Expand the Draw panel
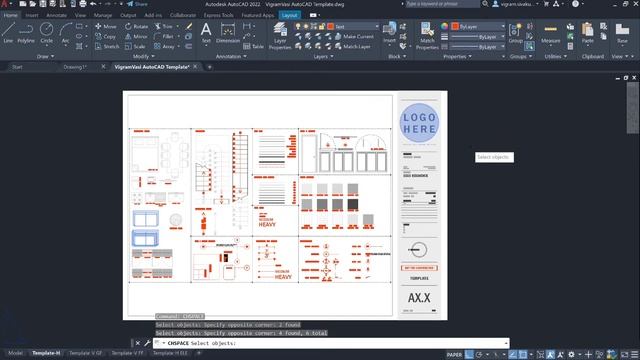The width and height of the screenshot is (640, 360). point(45,56)
